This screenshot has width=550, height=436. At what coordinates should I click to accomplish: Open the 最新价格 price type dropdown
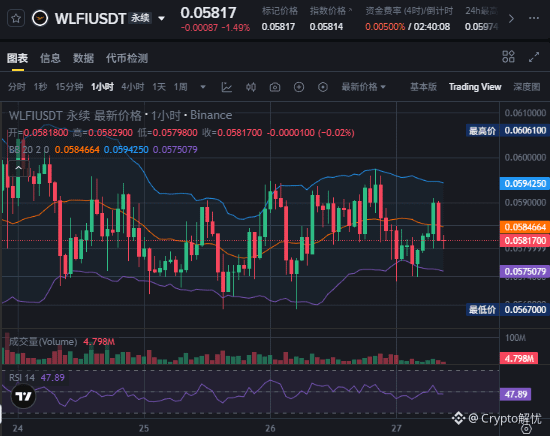(x=364, y=87)
